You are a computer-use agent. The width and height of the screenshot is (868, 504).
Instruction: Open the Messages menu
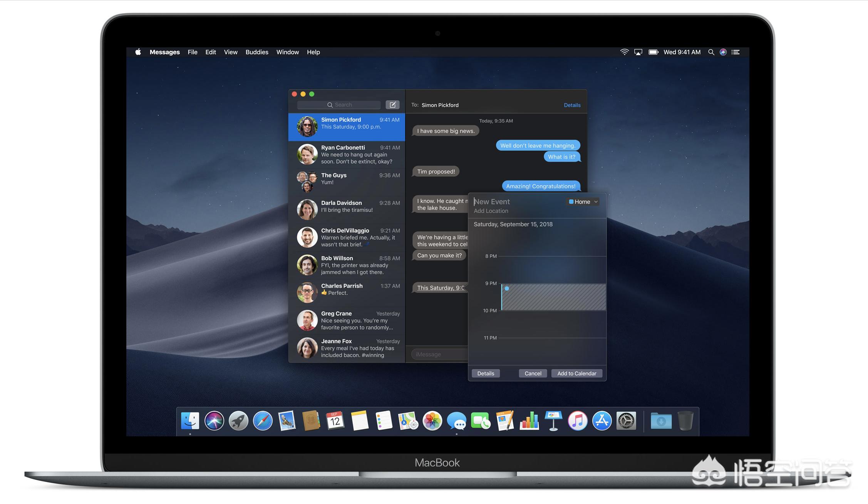pyautogui.click(x=164, y=52)
